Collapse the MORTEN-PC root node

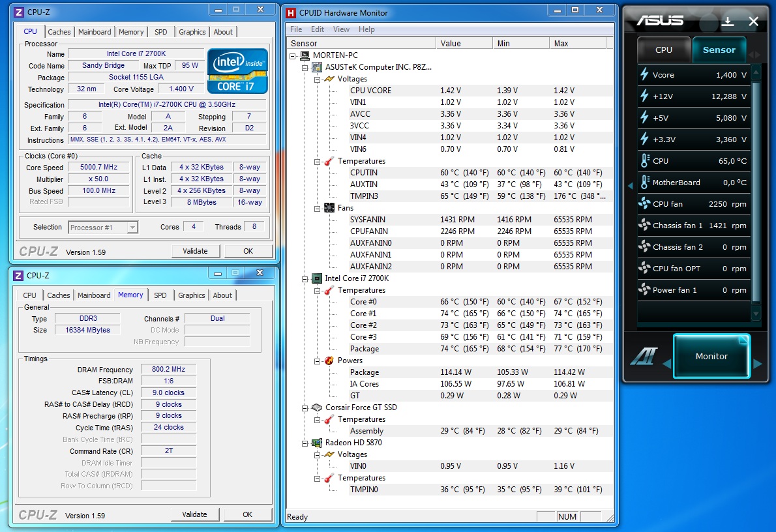coord(293,56)
